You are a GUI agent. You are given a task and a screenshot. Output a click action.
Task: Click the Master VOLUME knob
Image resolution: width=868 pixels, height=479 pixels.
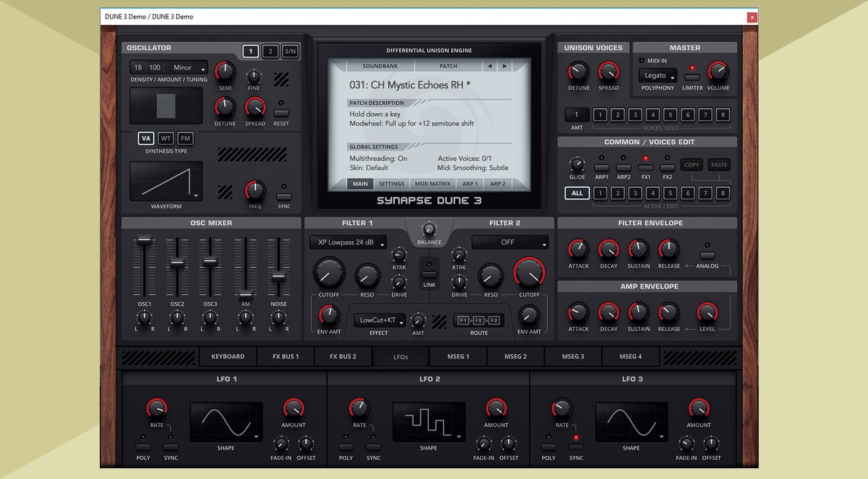coord(718,72)
